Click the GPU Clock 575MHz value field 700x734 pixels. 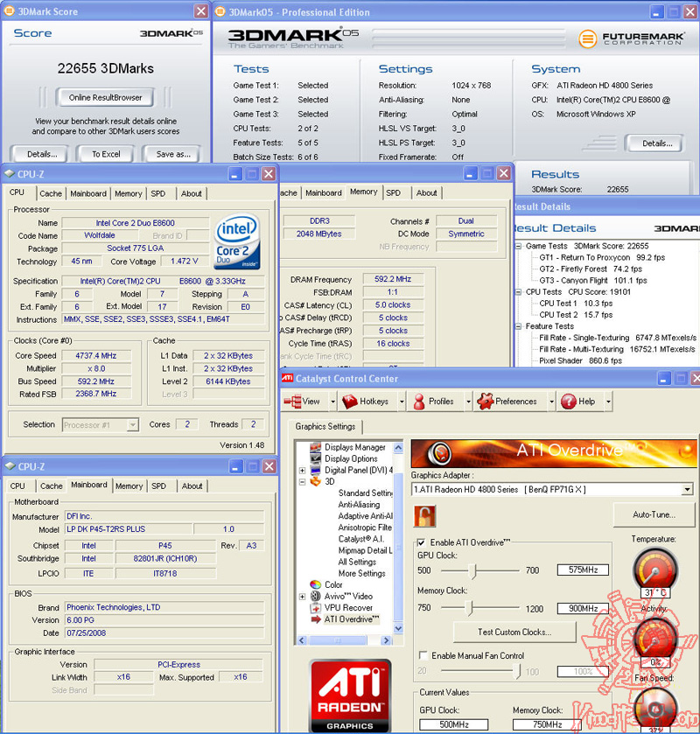point(583,570)
